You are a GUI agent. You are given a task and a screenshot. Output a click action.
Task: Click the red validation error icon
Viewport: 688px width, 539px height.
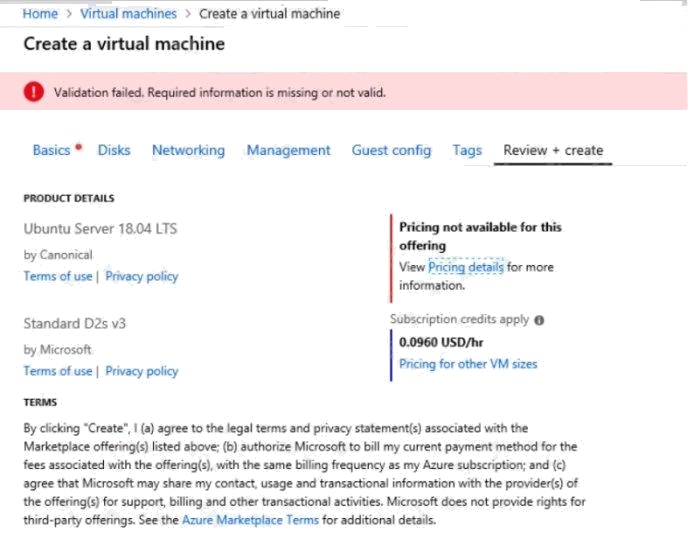coord(35,92)
